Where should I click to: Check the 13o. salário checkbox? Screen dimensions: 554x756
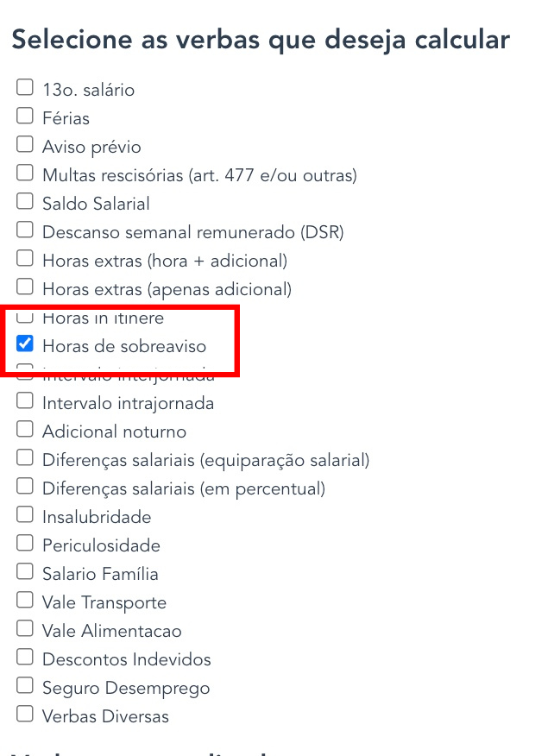(x=25, y=87)
